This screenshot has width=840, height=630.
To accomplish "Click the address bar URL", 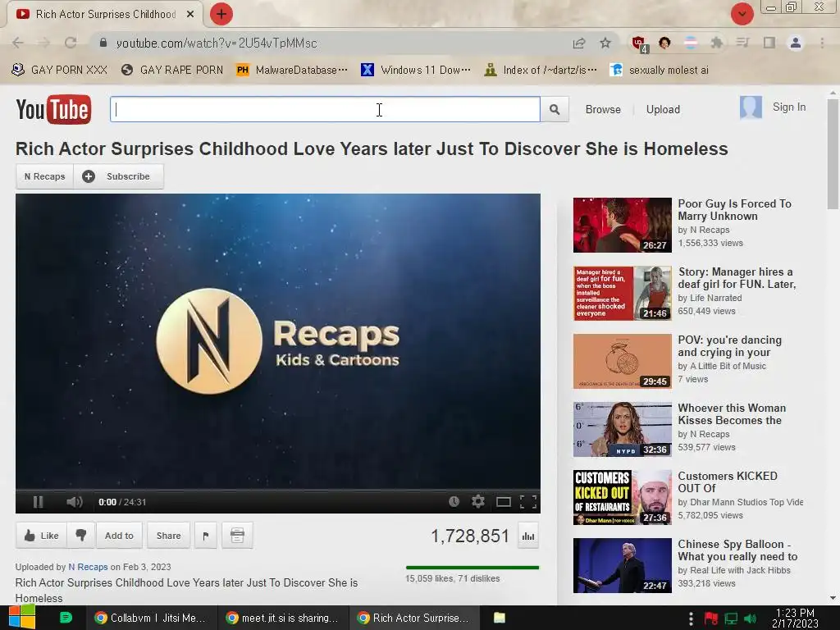I will (217, 43).
